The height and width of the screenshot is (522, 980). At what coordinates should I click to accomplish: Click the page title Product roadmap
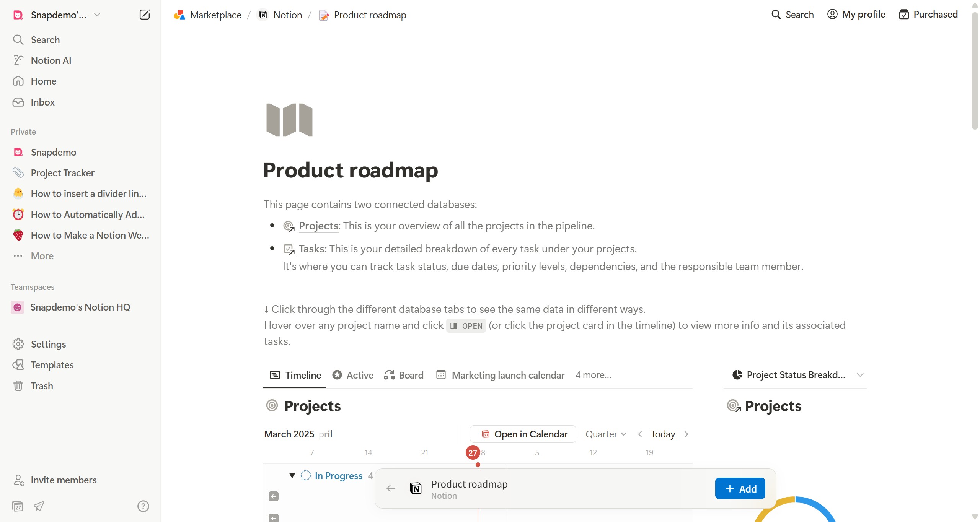point(351,170)
